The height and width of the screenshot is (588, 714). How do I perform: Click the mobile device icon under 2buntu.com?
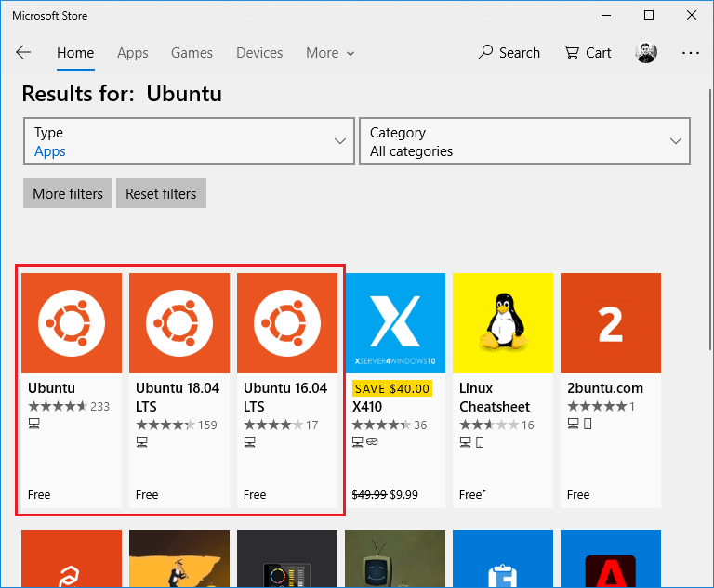(x=588, y=424)
